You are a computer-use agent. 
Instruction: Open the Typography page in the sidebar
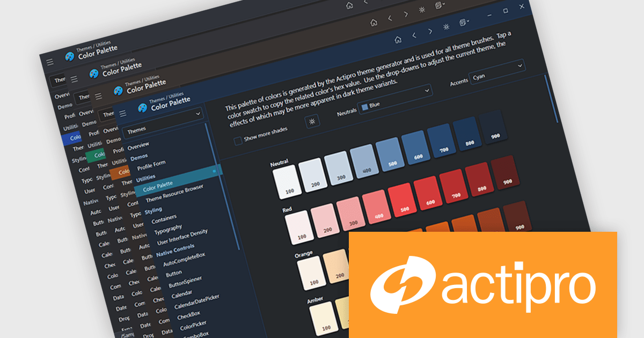tap(169, 230)
